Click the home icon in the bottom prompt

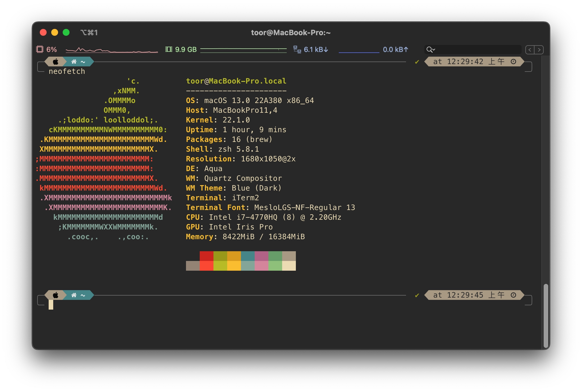[74, 295]
